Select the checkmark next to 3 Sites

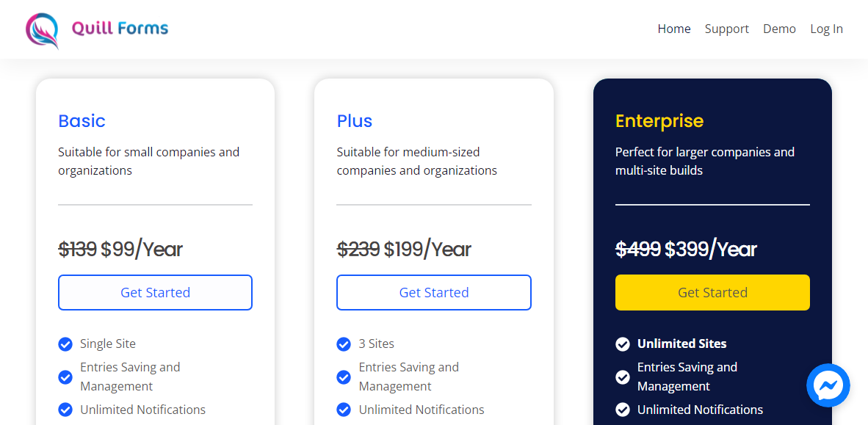click(x=344, y=344)
